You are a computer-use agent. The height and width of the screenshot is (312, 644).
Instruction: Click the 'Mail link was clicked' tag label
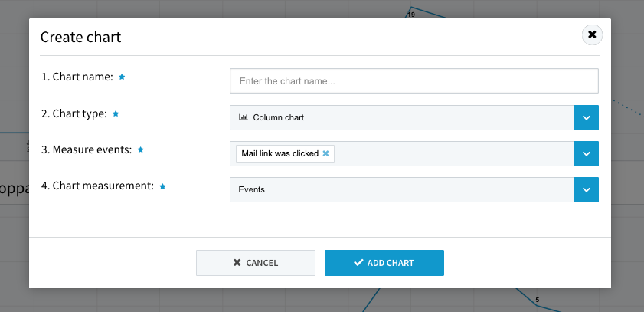tap(280, 153)
